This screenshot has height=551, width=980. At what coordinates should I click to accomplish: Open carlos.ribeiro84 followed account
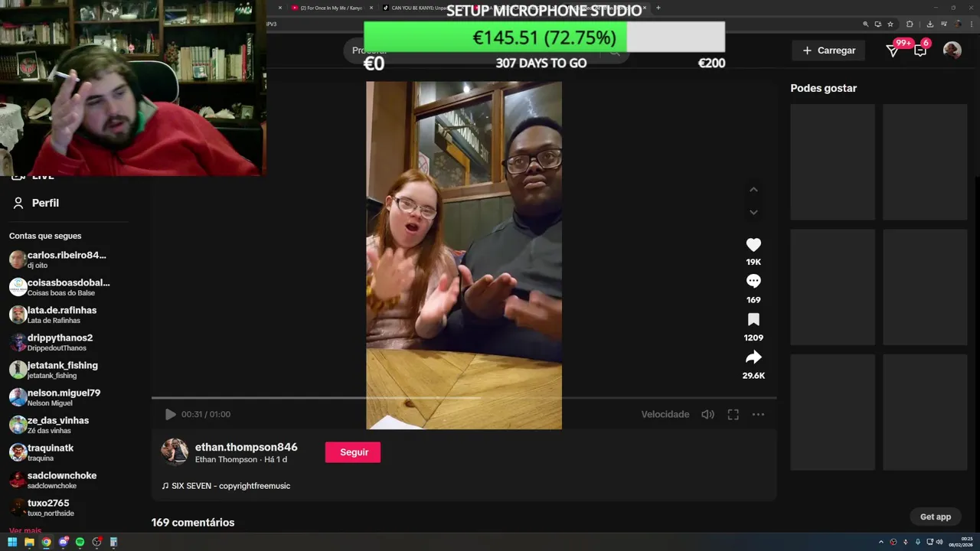pos(60,259)
